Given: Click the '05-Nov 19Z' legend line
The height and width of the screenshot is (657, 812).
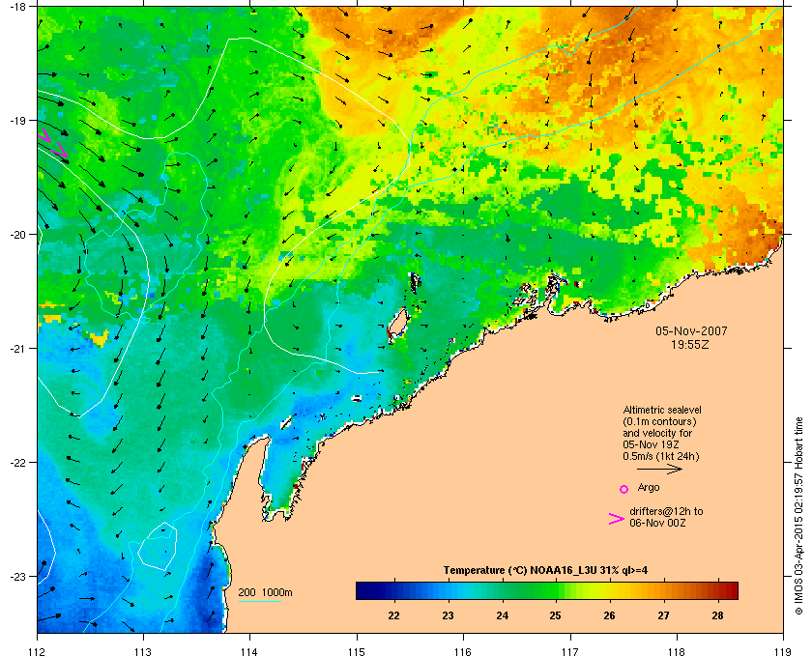Looking at the screenshot, I should (651, 444).
